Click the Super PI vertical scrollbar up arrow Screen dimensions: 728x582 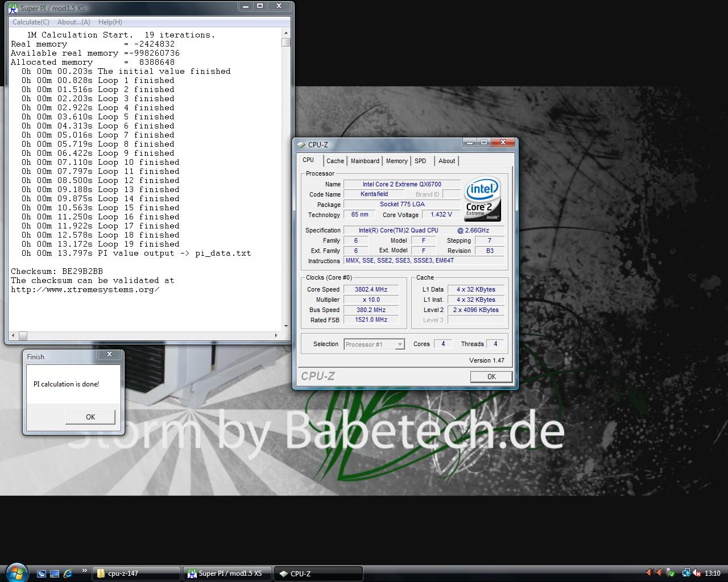pos(286,34)
